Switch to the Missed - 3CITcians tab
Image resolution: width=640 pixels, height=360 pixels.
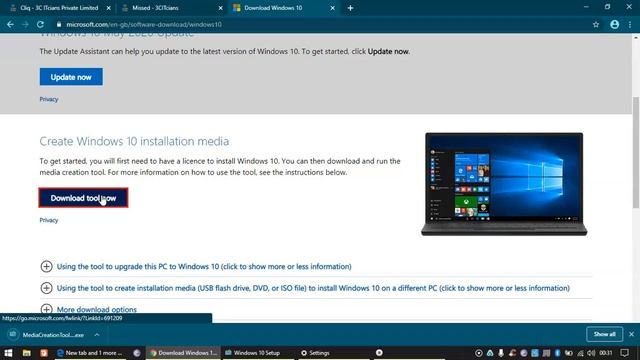pos(172,8)
